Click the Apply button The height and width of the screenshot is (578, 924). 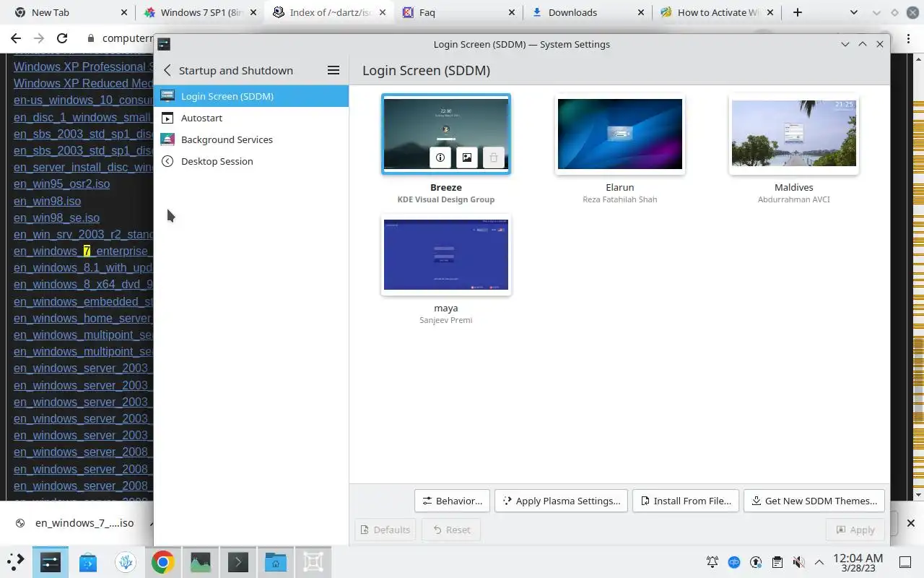855,530
